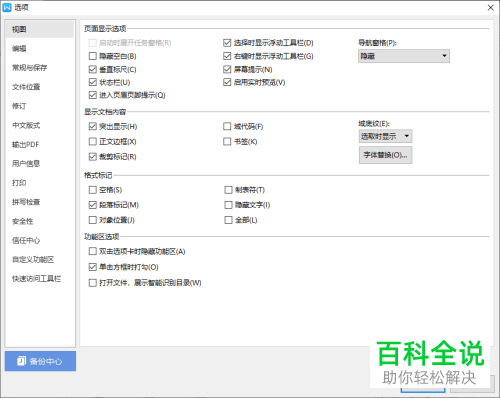Check the 制表符(T) option
This screenshot has width=500, height=398.
click(228, 190)
